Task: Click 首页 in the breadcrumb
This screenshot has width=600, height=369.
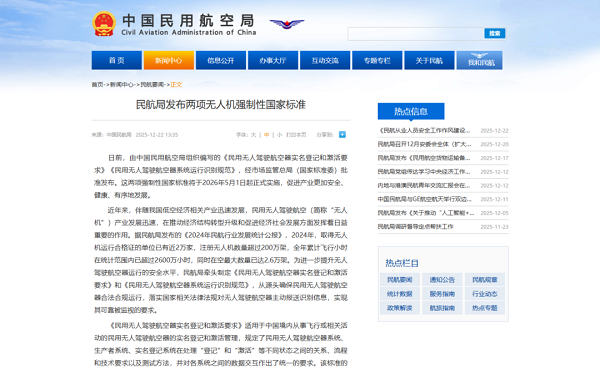Action: coord(97,85)
